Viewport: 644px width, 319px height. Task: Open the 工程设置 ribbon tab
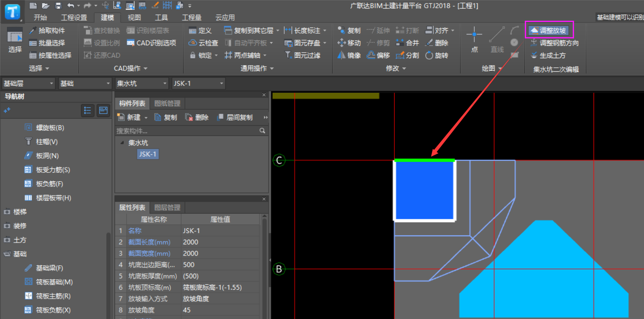pos(74,18)
